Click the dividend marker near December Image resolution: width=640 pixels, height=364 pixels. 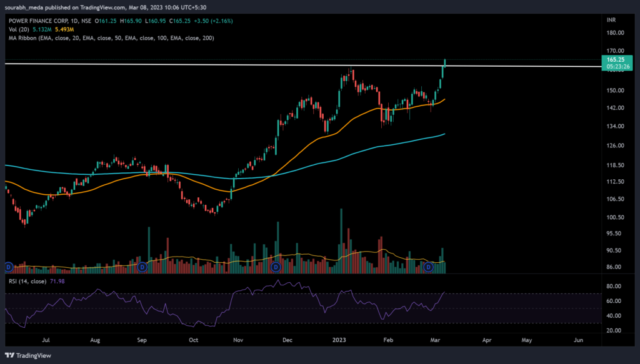(276, 267)
